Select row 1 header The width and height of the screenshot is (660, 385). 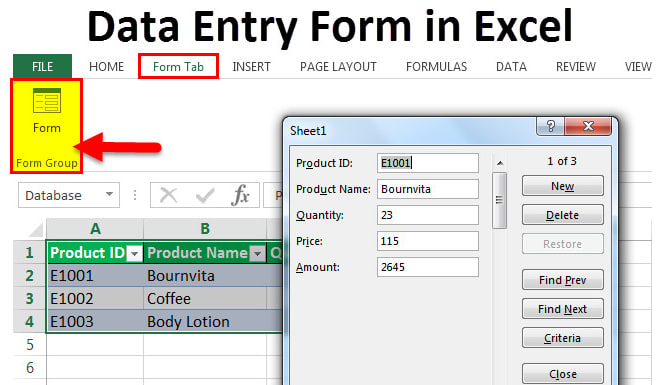[29, 252]
